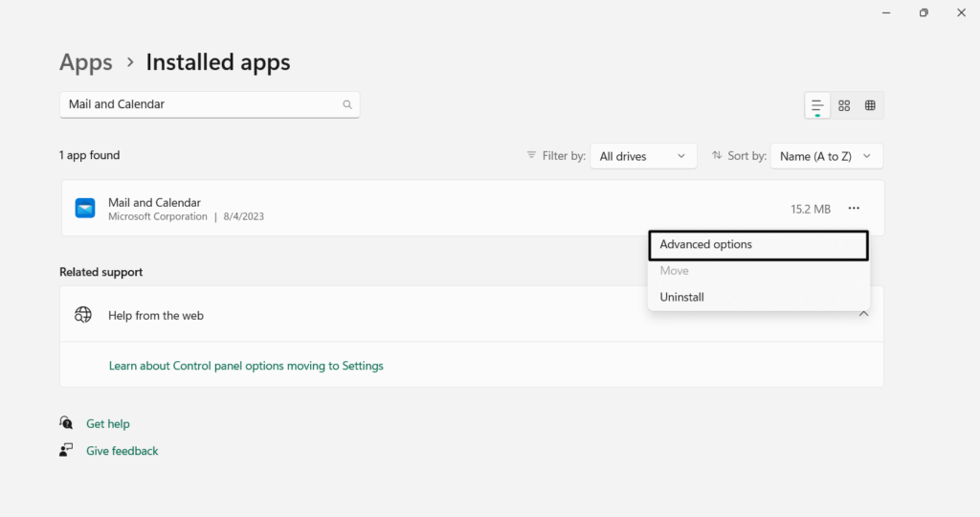Open the Sort by Name dropdown

point(826,156)
